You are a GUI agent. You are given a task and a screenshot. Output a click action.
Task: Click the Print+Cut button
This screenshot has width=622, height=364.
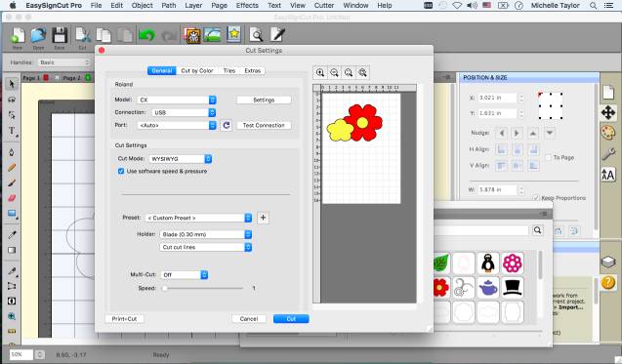124,319
